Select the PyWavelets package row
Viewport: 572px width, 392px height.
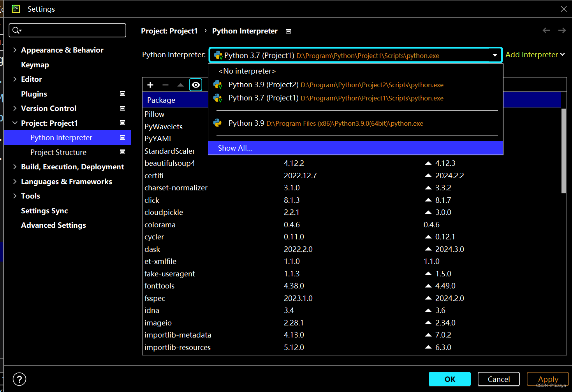point(175,127)
